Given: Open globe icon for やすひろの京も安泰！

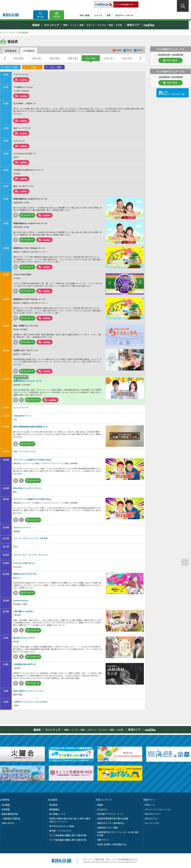Looking at the screenshot, I should (15, 291).
